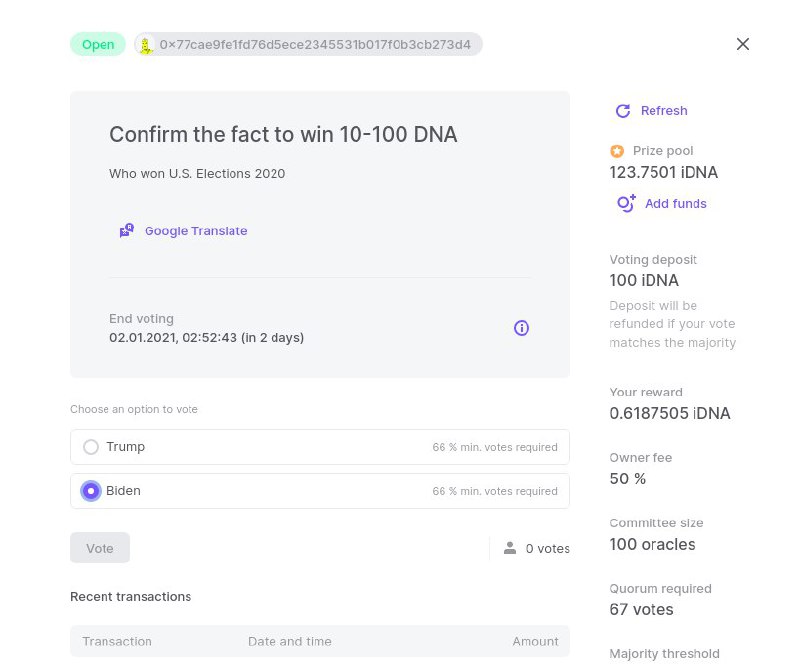
Task: Open the Google Translate link
Action: 196,231
